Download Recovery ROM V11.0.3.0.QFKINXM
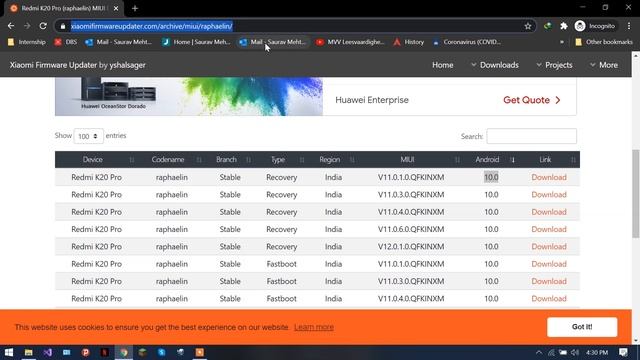 tap(549, 195)
